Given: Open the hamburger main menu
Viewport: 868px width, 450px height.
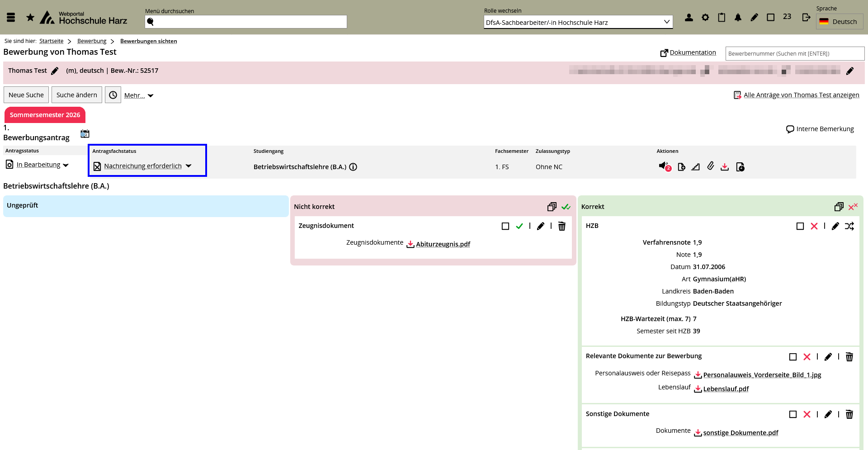Looking at the screenshot, I should [11, 18].
